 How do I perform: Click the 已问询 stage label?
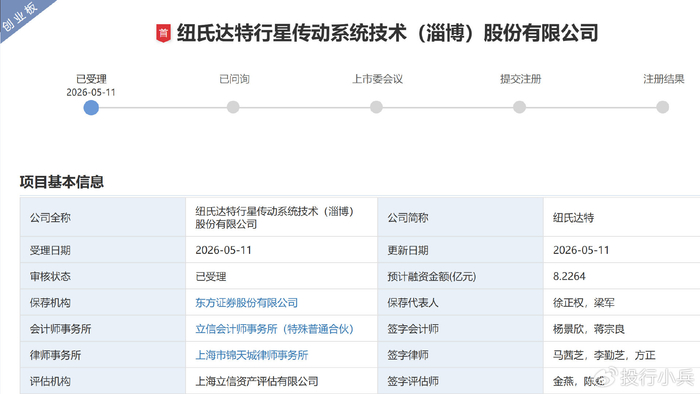pos(234,79)
